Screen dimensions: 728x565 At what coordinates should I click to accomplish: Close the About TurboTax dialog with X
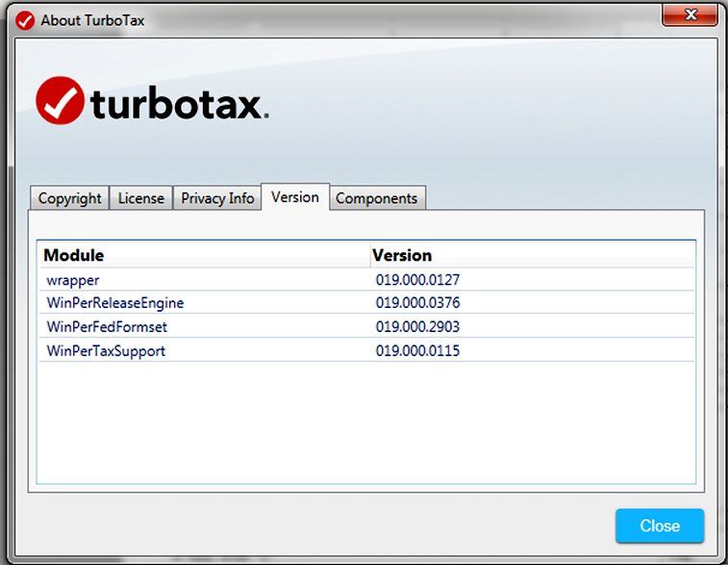(690, 14)
